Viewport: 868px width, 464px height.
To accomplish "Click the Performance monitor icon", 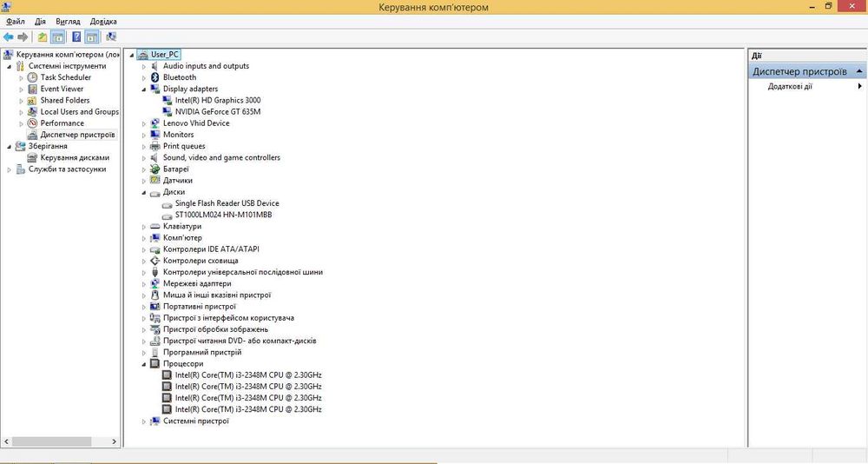I will tap(33, 123).
